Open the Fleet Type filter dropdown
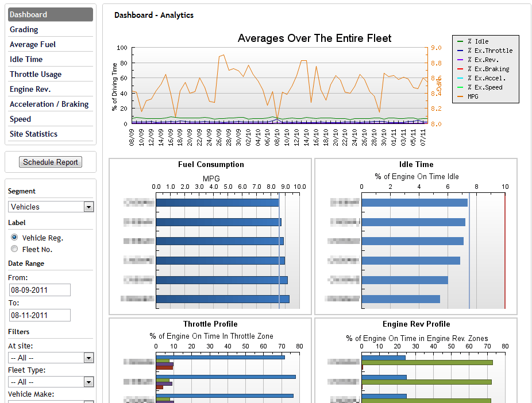The width and height of the screenshot is (532, 403). tap(51, 381)
